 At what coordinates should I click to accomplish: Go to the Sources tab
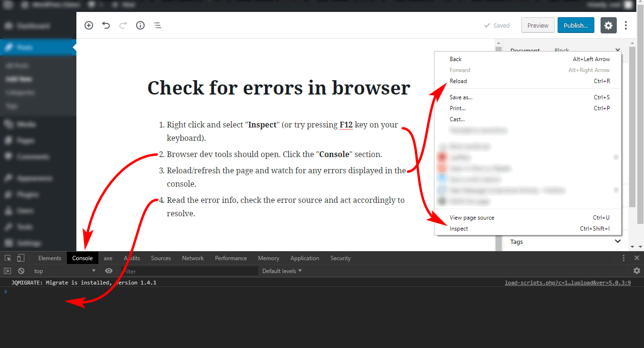click(x=161, y=258)
